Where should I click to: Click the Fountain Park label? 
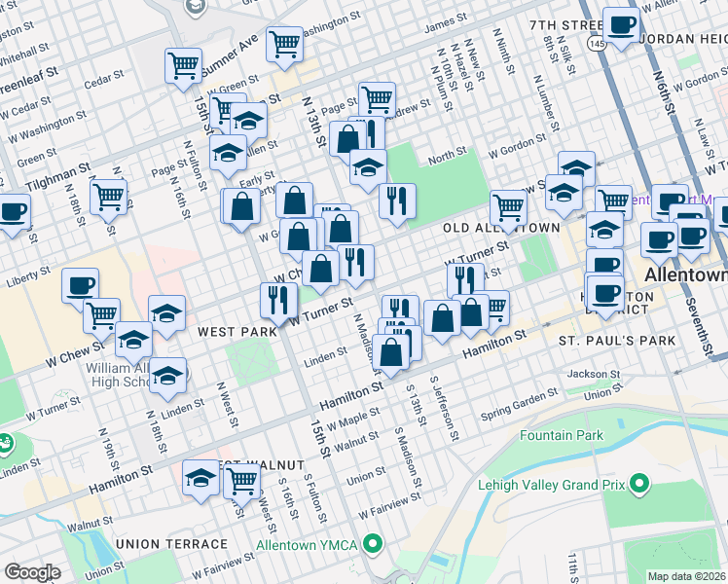[562, 435]
